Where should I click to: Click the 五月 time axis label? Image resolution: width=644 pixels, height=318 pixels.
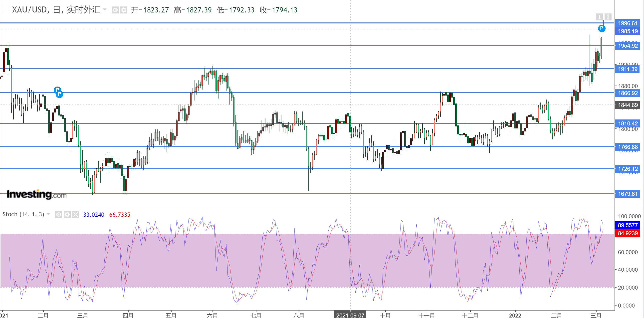[x=171, y=316]
